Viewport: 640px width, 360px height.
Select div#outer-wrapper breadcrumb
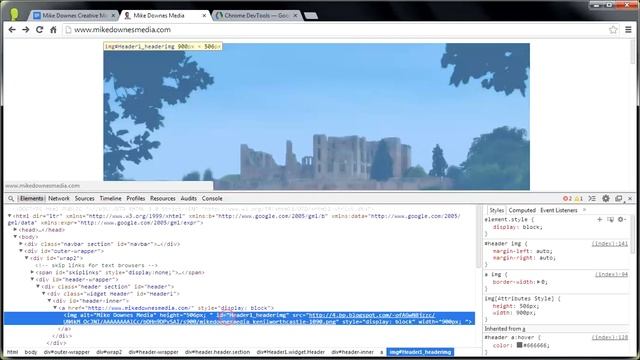(x=67, y=352)
